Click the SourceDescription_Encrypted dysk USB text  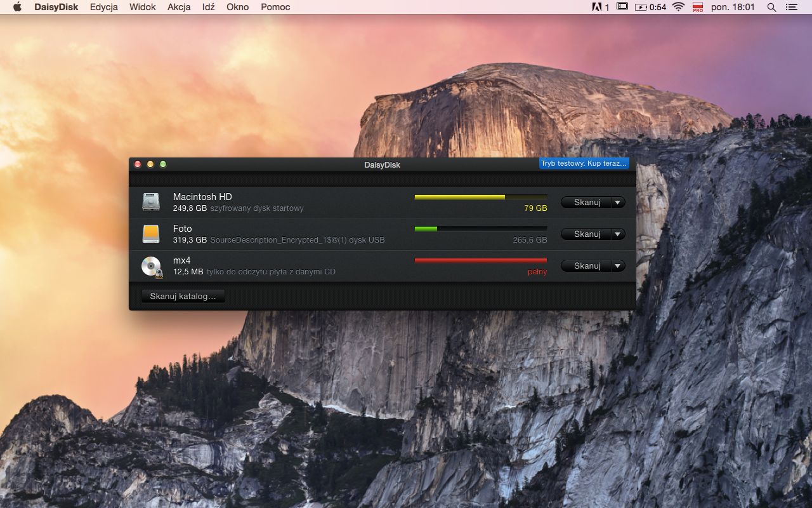click(298, 240)
